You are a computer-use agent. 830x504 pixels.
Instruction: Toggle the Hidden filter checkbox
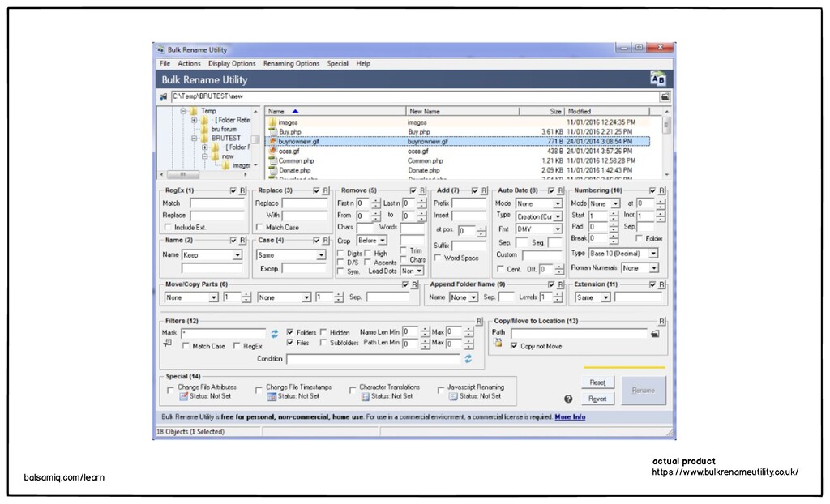coord(323,332)
